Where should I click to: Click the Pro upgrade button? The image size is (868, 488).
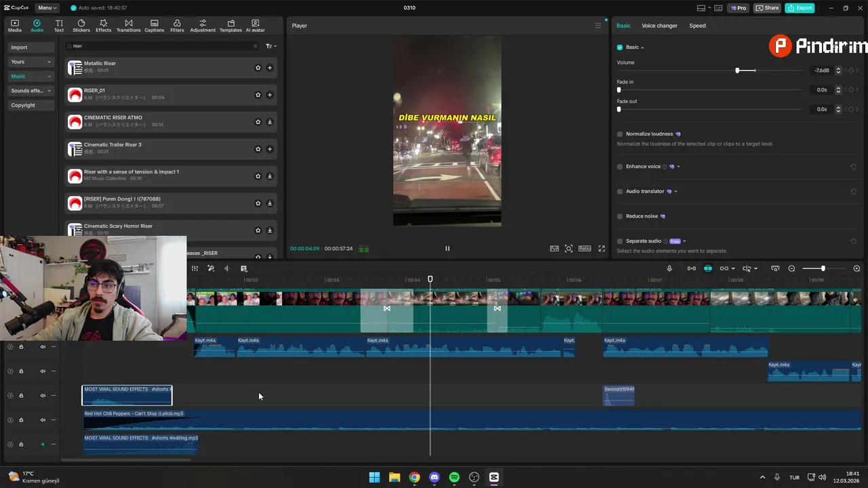click(x=738, y=8)
